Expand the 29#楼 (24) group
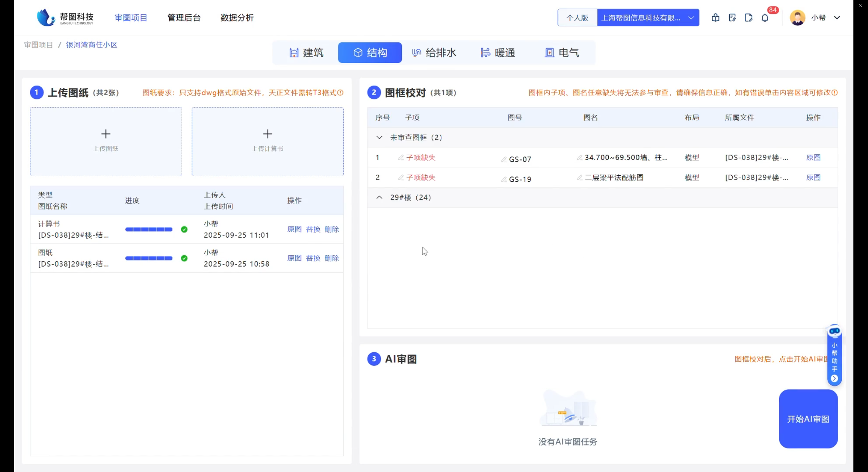 [x=379, y=197]
